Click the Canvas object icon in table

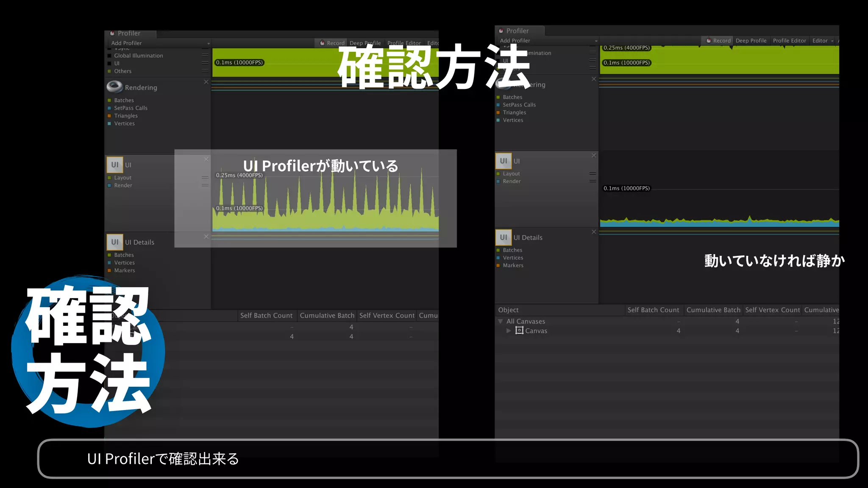click(x=519, y=330)
